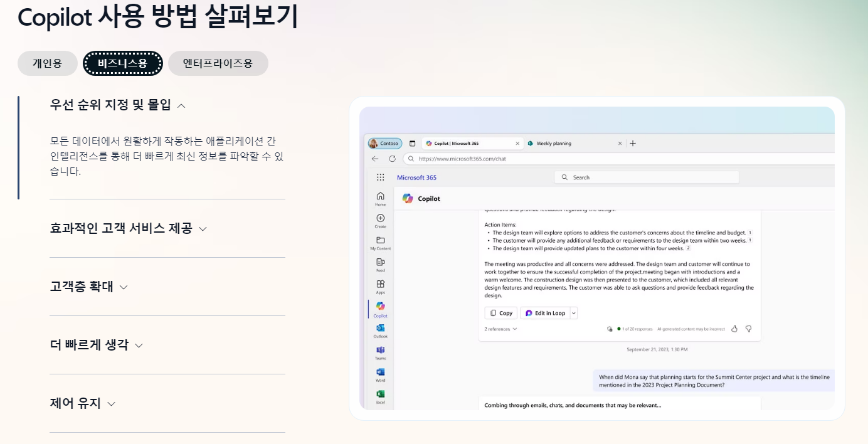Open the Word icon in sidebar
This screenshot has height=444, width=868.
pyautogui.click(x=381, y=375)
